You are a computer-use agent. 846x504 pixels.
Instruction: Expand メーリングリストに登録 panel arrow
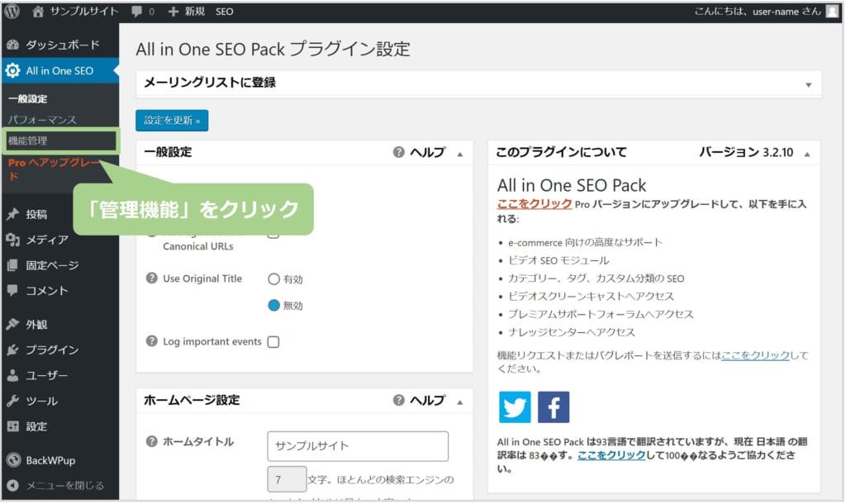[x=809, y=85]
